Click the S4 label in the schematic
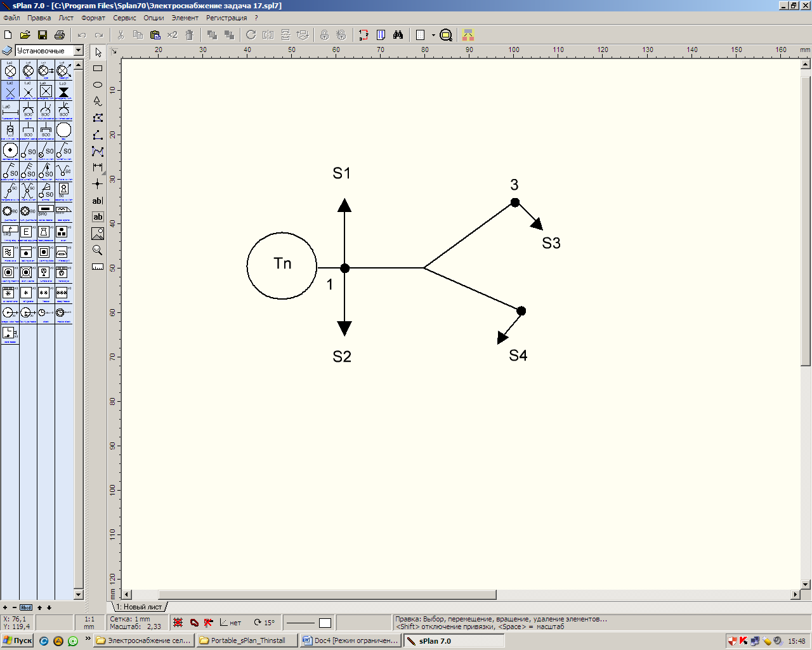The height and width of the screenshot is (650, 812). pos(518,355)
